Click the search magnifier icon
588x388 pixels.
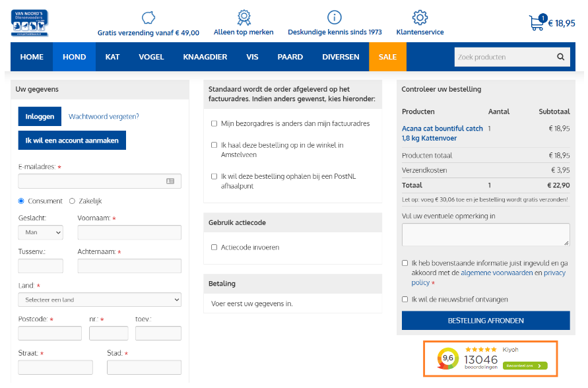[x=561, y=57]
